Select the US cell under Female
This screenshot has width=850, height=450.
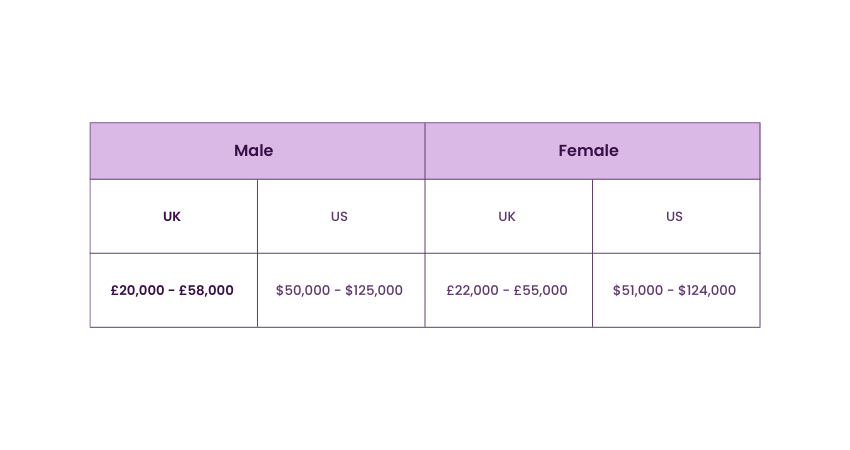coord(674,216)
